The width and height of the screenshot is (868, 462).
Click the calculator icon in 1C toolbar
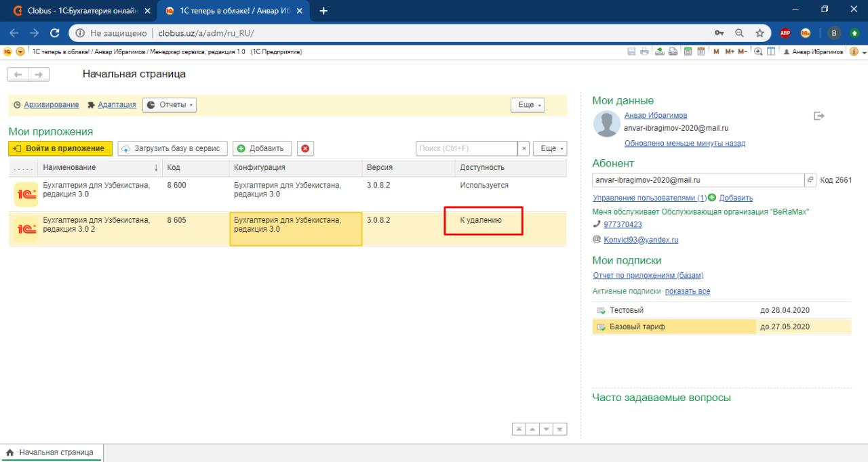pyautogui.click(x=687, y=51)
